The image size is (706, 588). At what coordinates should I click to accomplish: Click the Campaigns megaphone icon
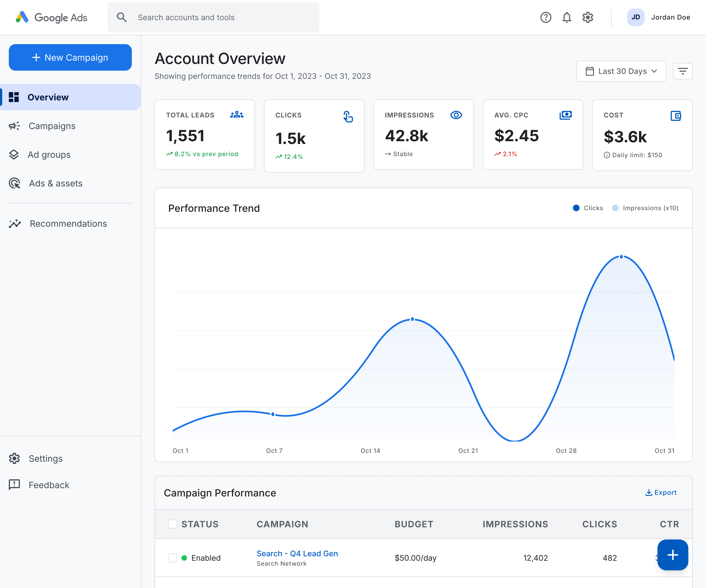[x=14, y=126]
